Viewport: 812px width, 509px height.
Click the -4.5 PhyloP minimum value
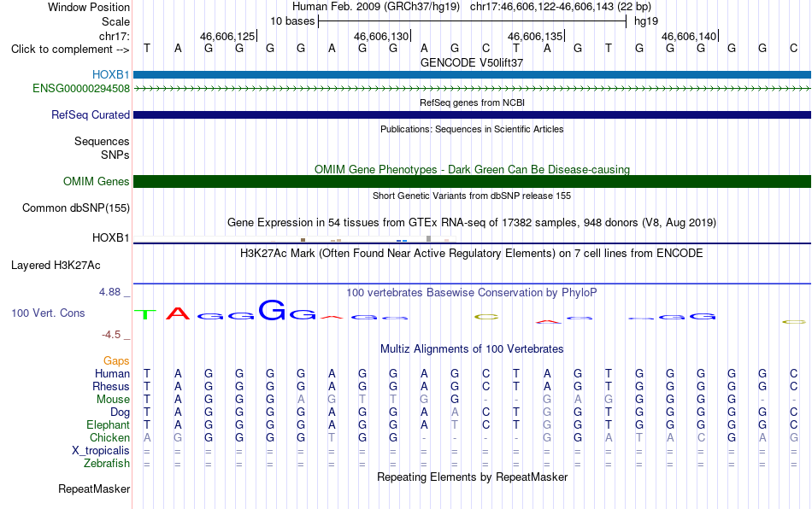click(x=111, y=334)
